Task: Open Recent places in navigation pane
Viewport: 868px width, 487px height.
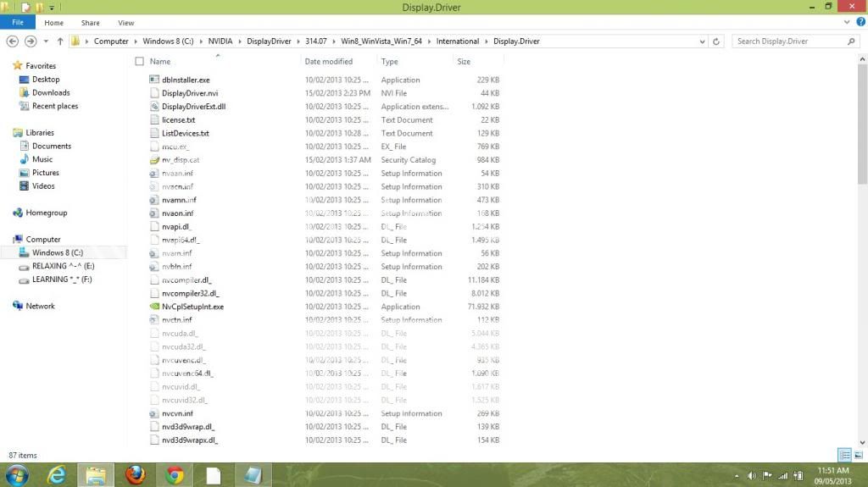Action: 55,106
